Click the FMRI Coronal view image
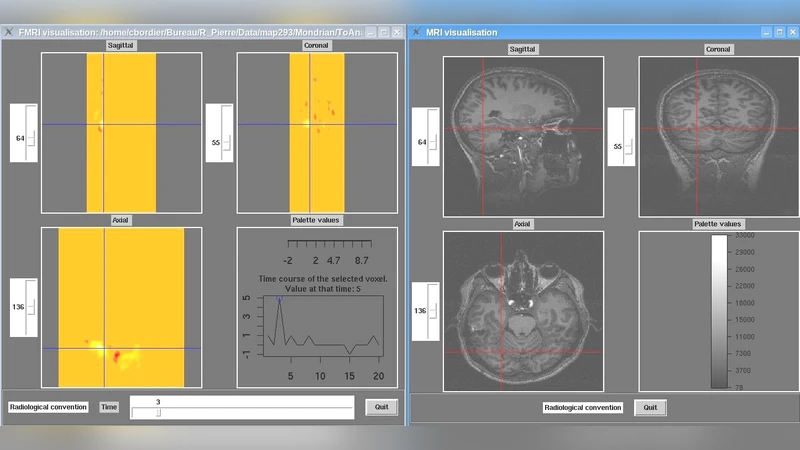800x450 pixels. [317, 133]
